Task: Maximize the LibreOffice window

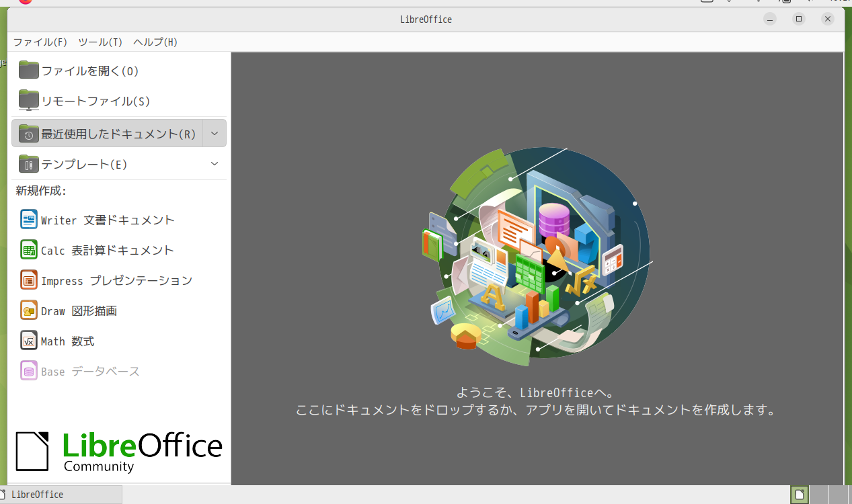Action: (799, 19)
